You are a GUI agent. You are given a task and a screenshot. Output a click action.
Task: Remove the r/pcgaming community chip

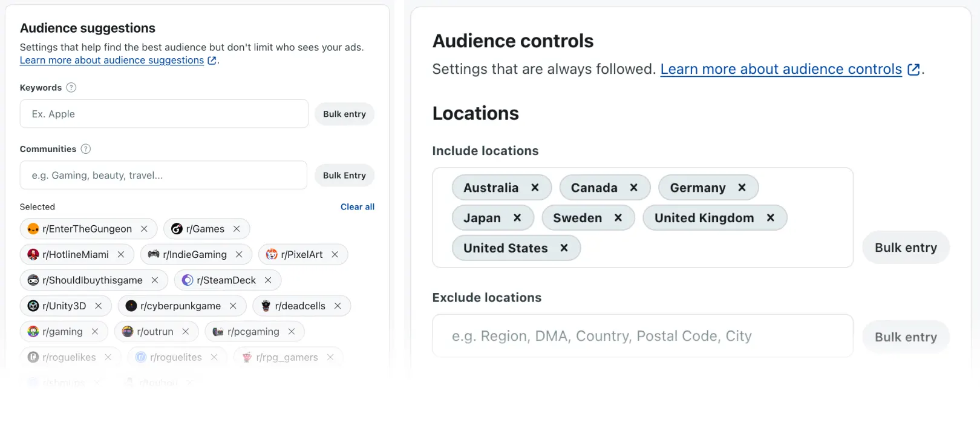292,332
